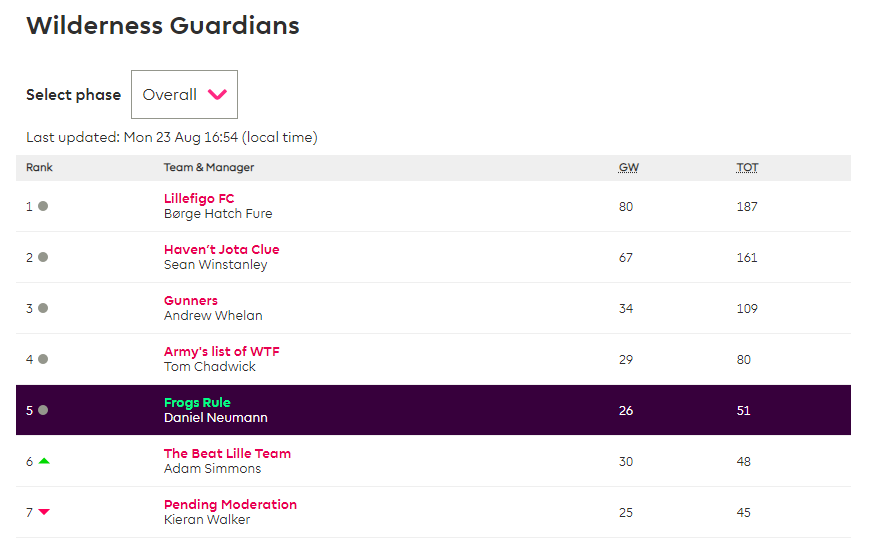Click the green up arrow beside rank 6
The width and height of the screenshot is (871, 552).
[x=44, y=461]
